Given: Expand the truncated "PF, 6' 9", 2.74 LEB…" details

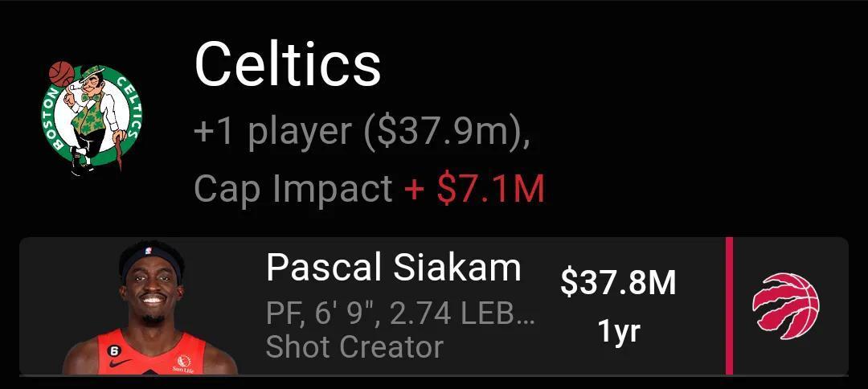Looking at the screenshot, I should coord(400,314).
